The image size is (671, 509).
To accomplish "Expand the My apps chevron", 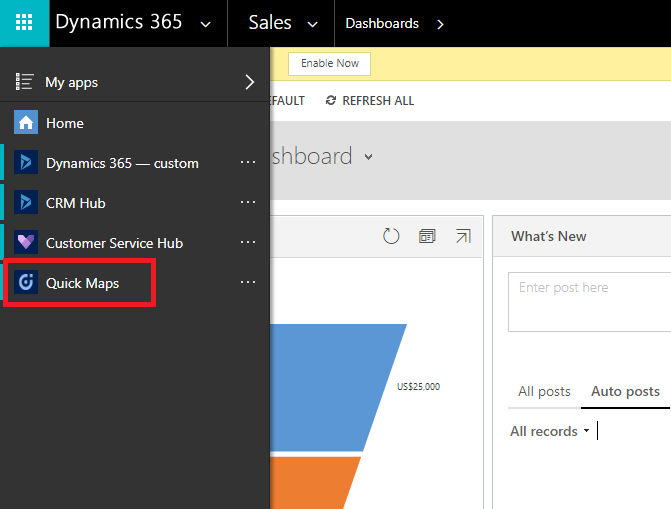I will tap(249, 82).
